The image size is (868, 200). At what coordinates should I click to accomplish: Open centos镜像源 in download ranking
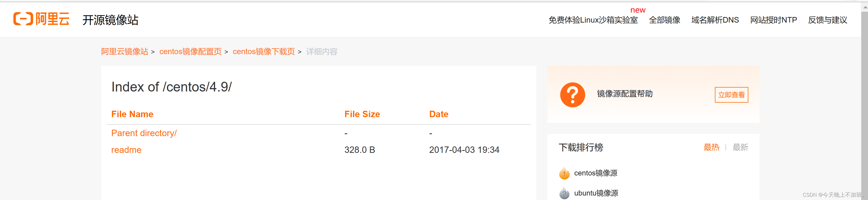tap(595, 173)
